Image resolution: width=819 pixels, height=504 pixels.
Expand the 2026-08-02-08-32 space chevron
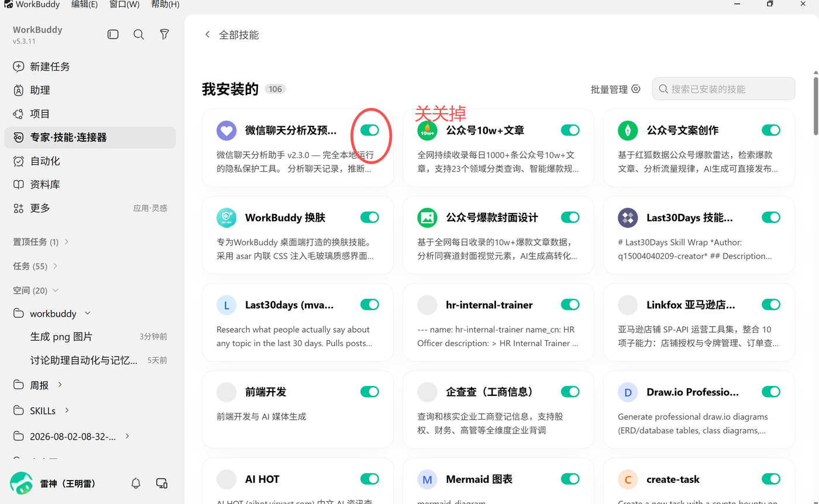click(x=128, y=436)
